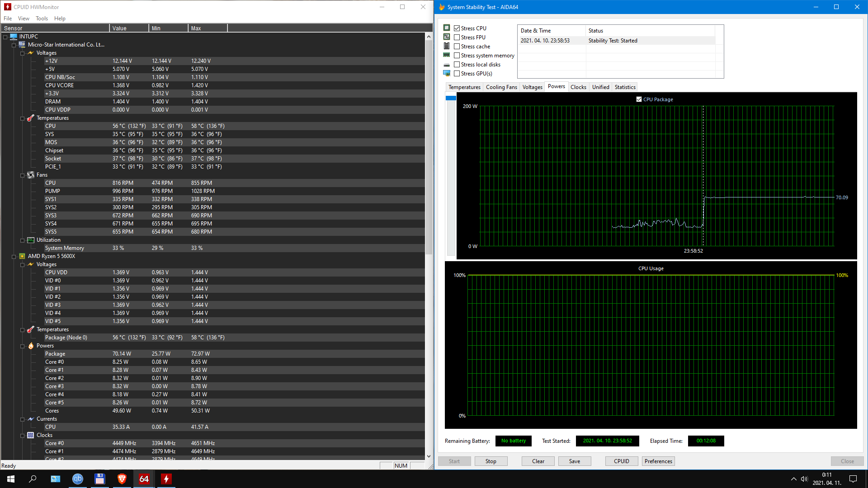Open the system tray hidden icons chevron

click(793, 479)
